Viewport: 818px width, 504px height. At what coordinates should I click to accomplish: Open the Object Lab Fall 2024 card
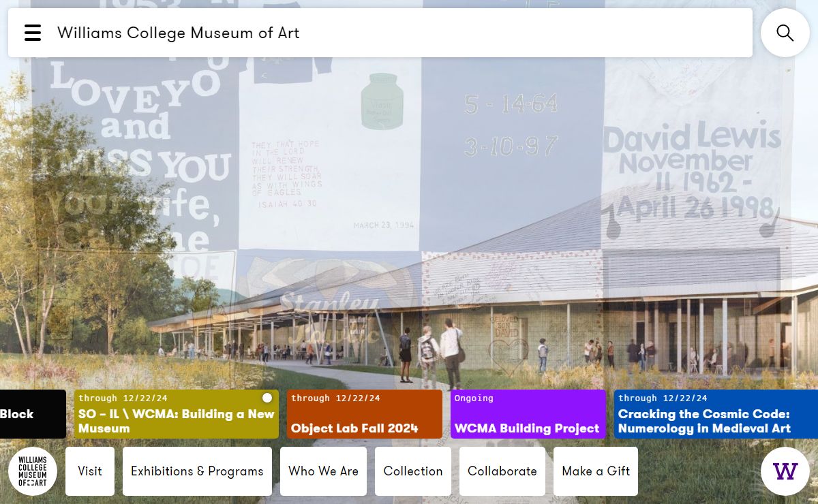[x=365, y=414]
